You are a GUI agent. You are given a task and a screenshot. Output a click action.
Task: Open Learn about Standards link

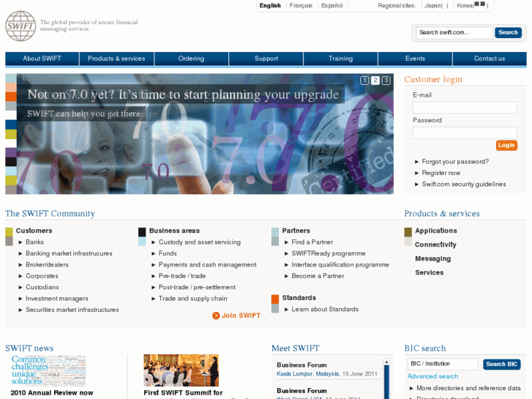(x=325, y=310)
